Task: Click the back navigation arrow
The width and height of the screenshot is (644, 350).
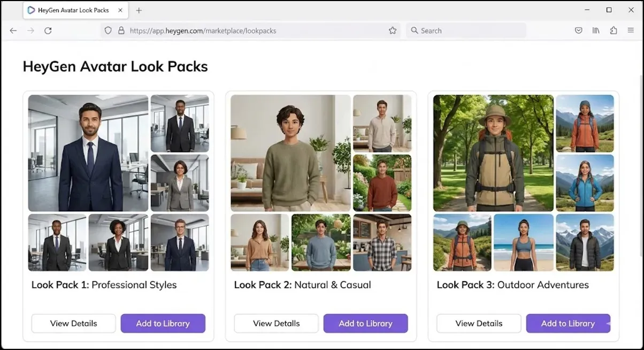Action: pyautogui.click(x=13, y=31)
